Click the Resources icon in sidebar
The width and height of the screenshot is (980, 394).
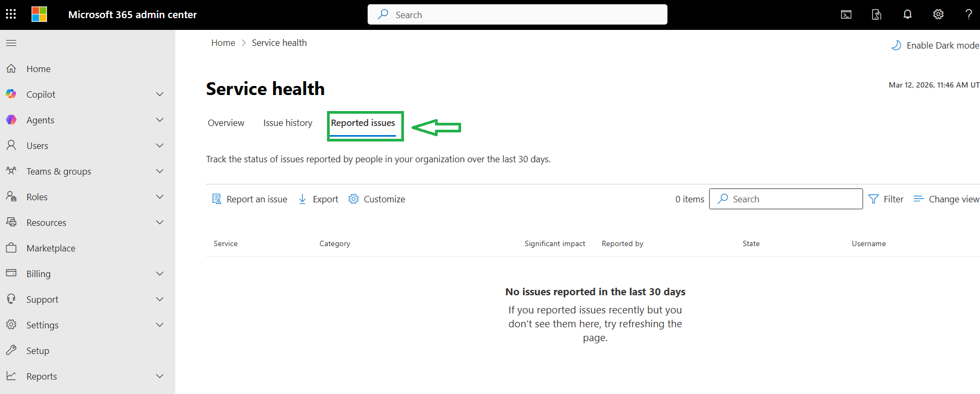click(11, 222)
